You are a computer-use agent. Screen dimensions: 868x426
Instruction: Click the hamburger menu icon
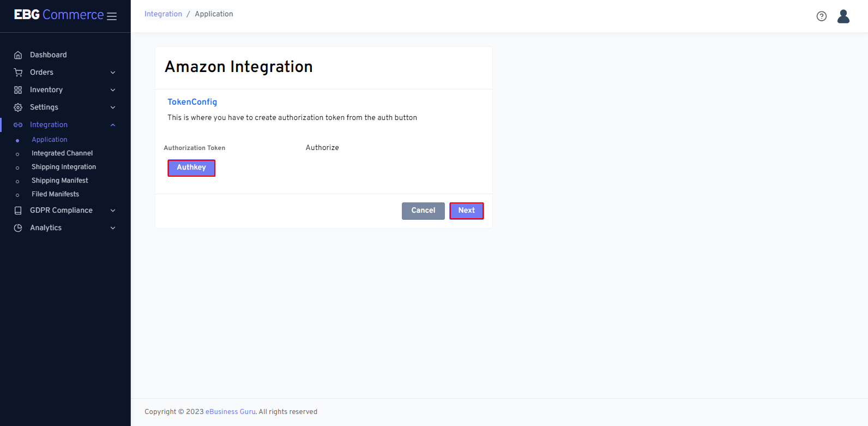[112, 16]
